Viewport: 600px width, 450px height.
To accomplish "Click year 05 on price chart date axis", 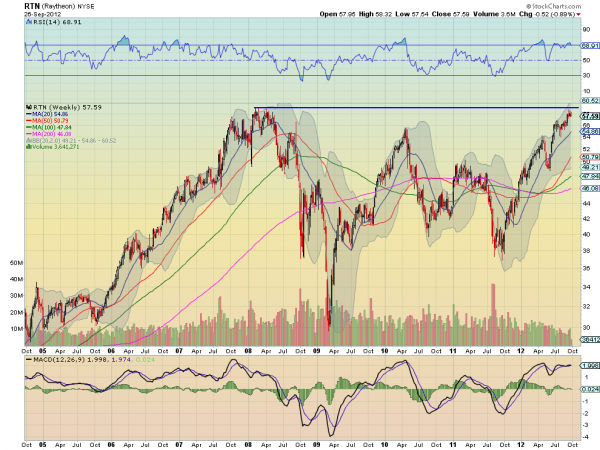I will 42,351.
